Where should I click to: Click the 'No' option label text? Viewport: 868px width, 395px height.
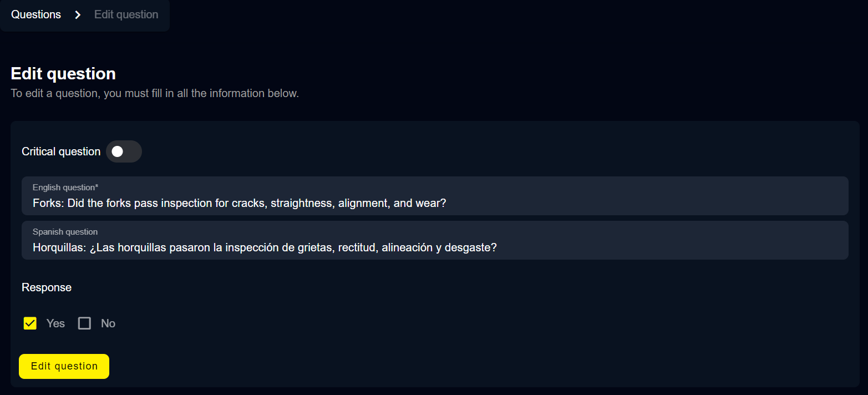click(x=108, y=323)
